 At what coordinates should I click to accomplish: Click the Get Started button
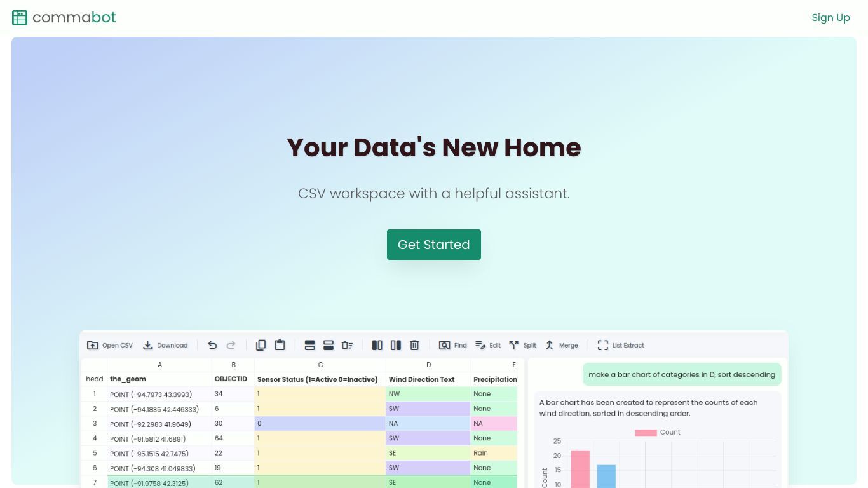click(434, 245)
